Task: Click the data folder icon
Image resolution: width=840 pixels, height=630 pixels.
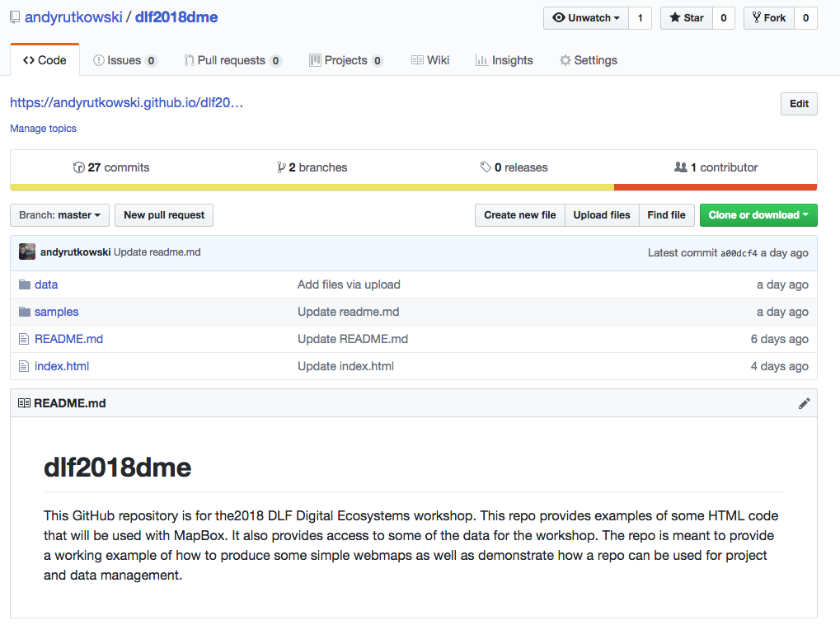Action: click(25, 284)
